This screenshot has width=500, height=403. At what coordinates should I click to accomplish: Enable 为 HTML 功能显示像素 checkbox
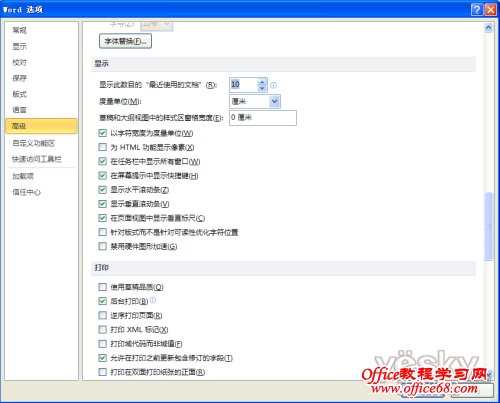click(x=102, y=147)
